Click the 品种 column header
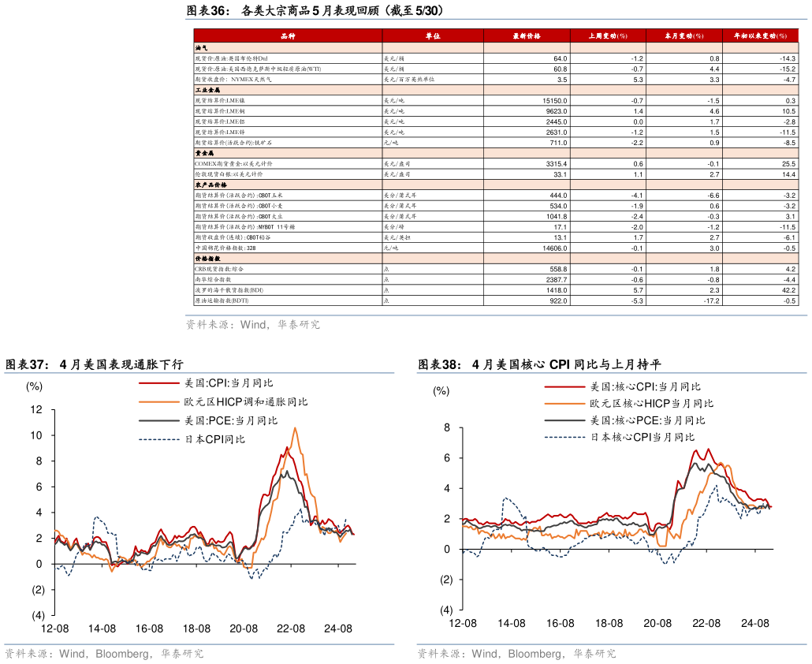Screen dimensions: 812x664 (x=288, y=36)
